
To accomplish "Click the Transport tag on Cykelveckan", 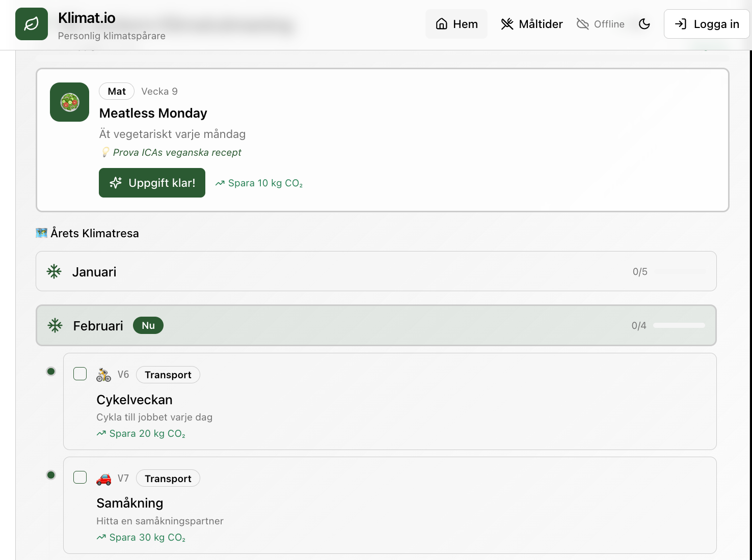I will (168, 375).
